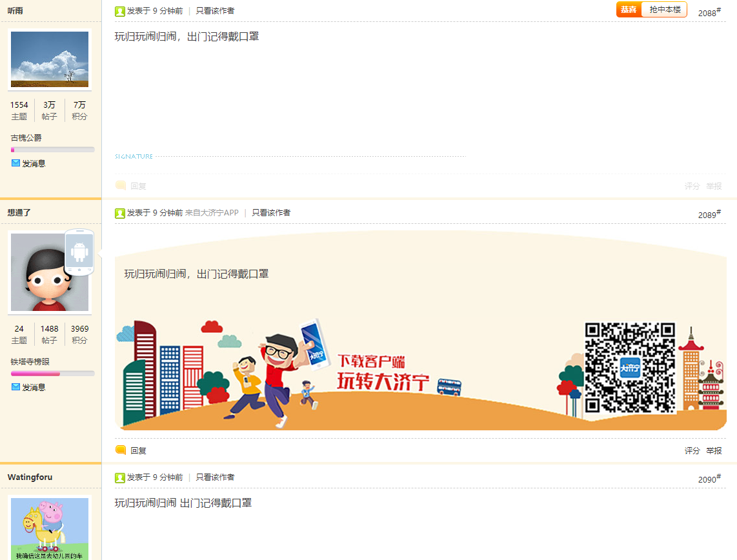Image resolution: width=737 pixels, height=560 pixels.
Task: Click the 铁塔寺榜眼 level progress bar
Action: 52,373
